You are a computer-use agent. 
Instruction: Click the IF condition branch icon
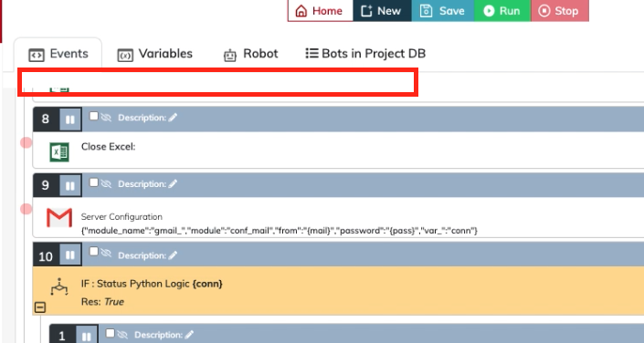(x=59, y=286)
